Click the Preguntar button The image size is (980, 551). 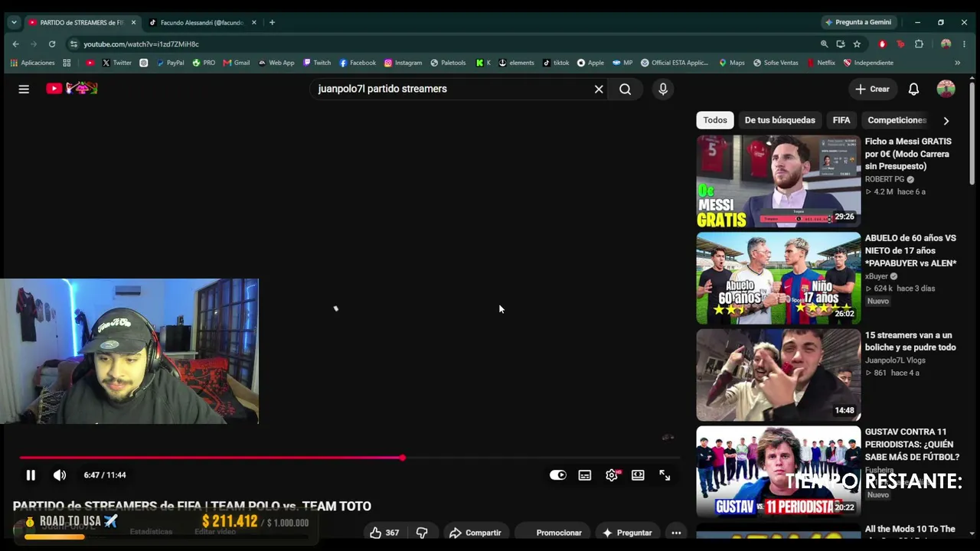[627, 533]
